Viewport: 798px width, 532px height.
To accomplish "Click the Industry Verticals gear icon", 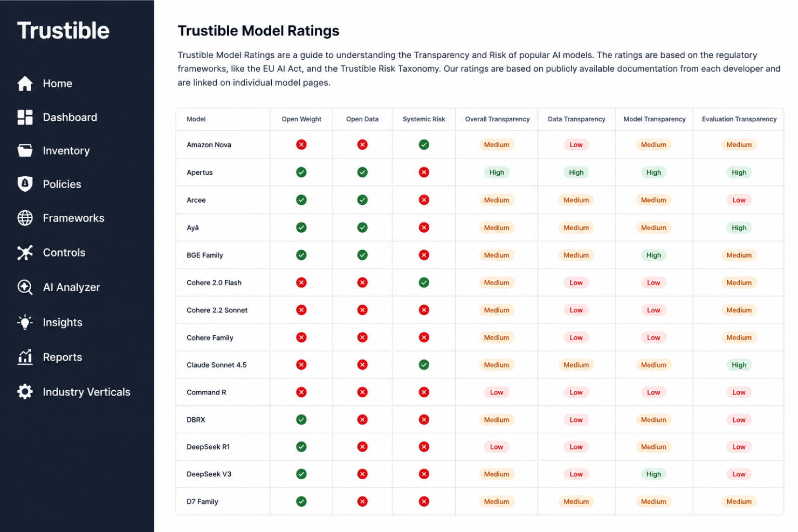I will pos(25,391).
